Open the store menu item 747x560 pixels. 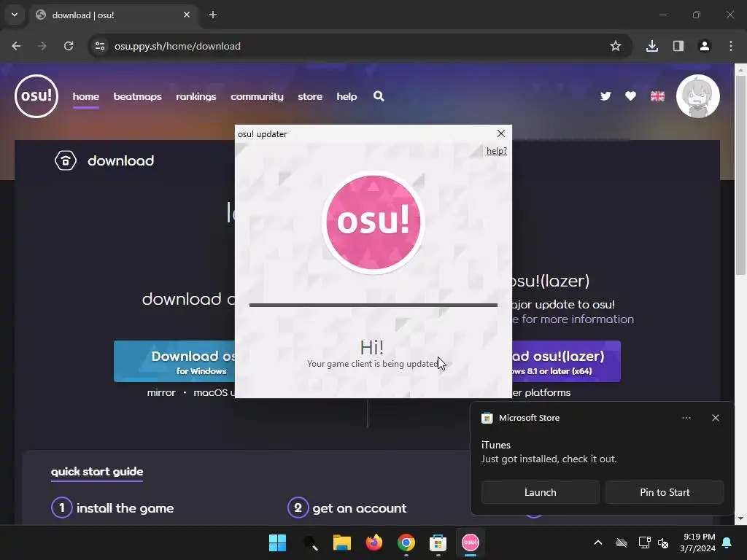(x=310, y=97)
